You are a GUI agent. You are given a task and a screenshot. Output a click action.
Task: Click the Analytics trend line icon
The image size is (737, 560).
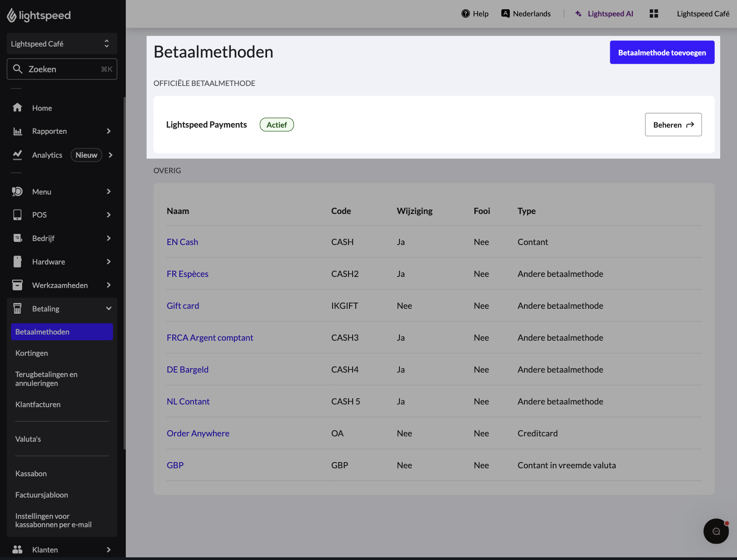click(x=17, y=155)
